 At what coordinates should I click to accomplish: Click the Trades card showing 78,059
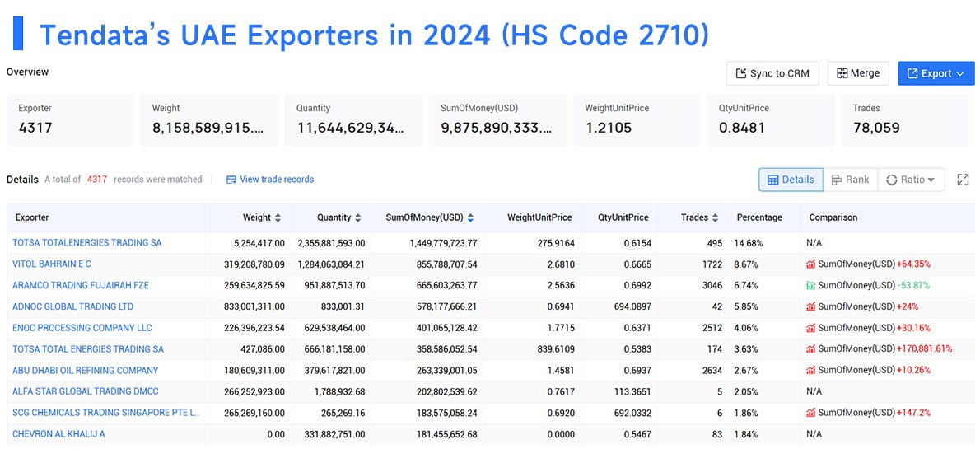pos(906,120)
